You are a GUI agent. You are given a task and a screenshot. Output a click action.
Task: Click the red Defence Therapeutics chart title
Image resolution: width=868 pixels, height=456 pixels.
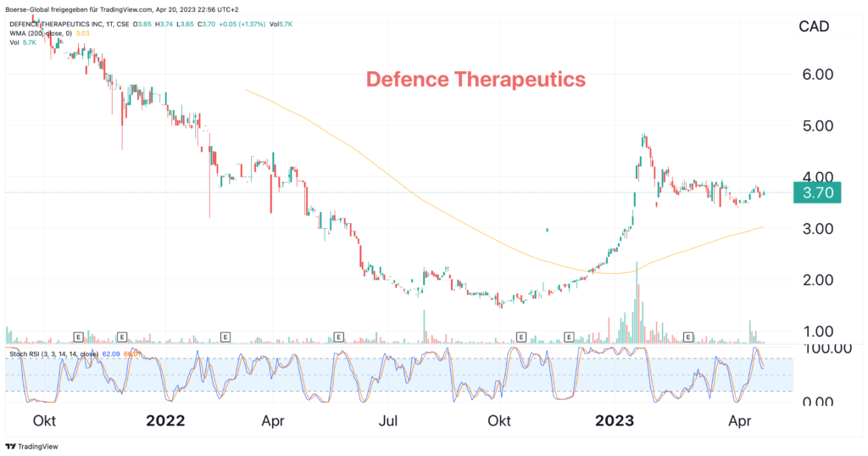click(x=476, y=79)
